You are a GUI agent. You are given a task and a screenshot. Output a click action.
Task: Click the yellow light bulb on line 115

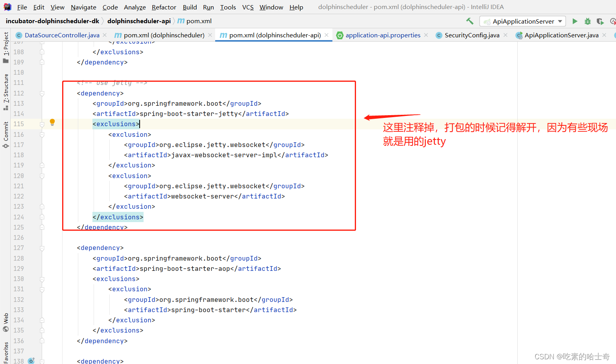[x=52, y=122]
